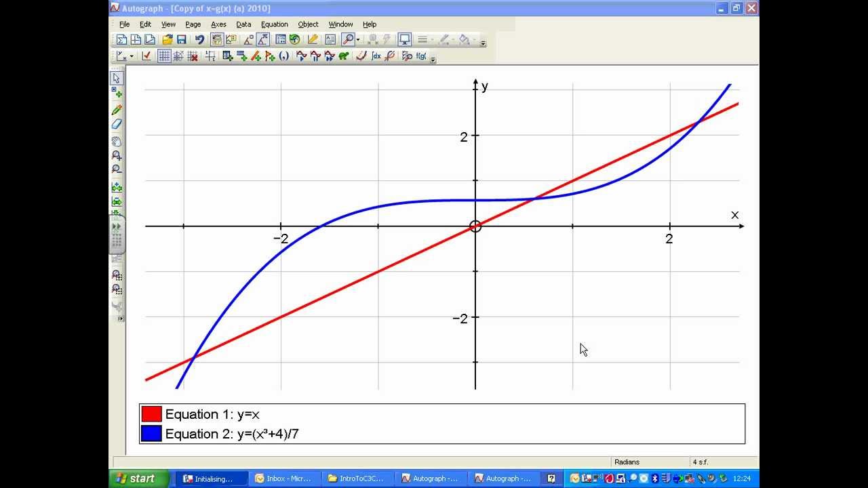The image size is (868, 488).
Task: Choose the Select pointer tool in sidebar
Action: pyautogui.click(x=116, y=78)
